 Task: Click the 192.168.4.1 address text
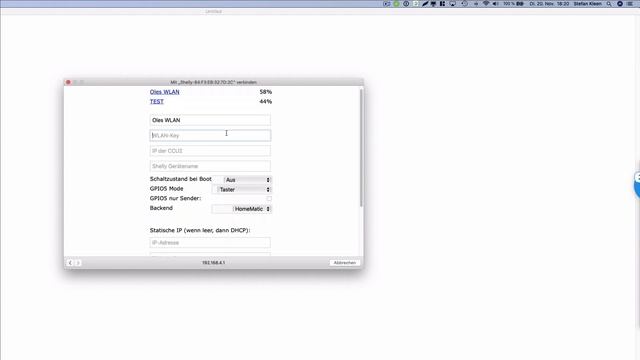pyautogui.click(x=213, y=263)
